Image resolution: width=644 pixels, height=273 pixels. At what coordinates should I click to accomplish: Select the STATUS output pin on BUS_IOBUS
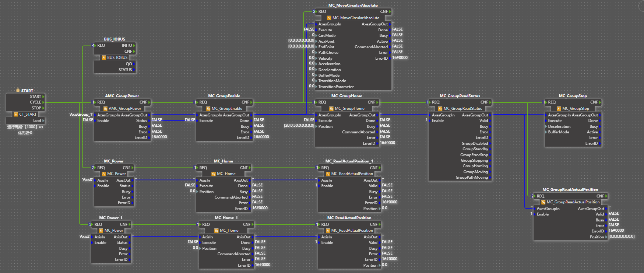coord(127,70)
